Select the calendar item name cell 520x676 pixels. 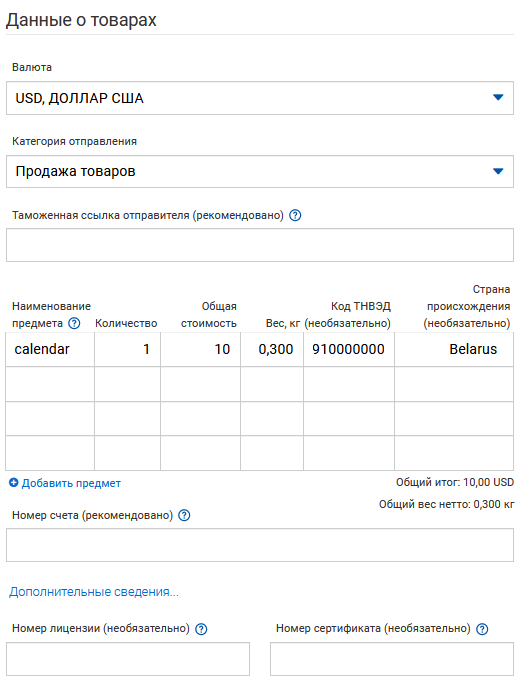coord(50,349)
